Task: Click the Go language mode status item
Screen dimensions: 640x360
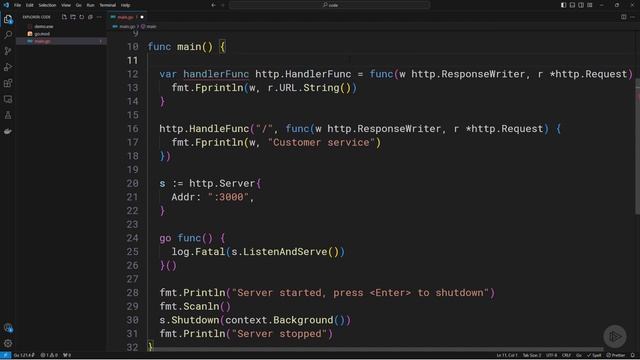Action: pyautogui.click(x=579, y=355)
